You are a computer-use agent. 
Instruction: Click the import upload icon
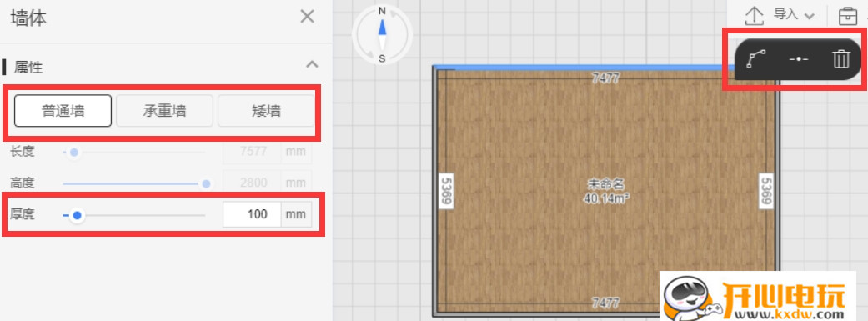(754, 16)
